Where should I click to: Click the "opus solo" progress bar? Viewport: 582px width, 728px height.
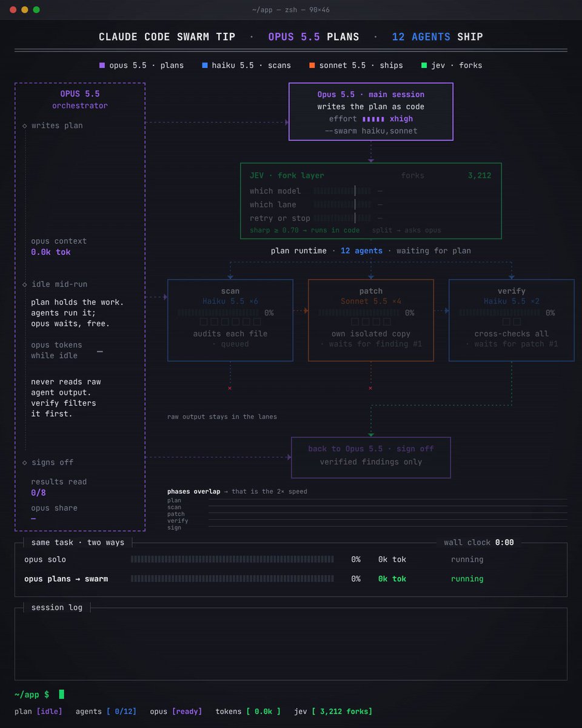pos(232,559)
